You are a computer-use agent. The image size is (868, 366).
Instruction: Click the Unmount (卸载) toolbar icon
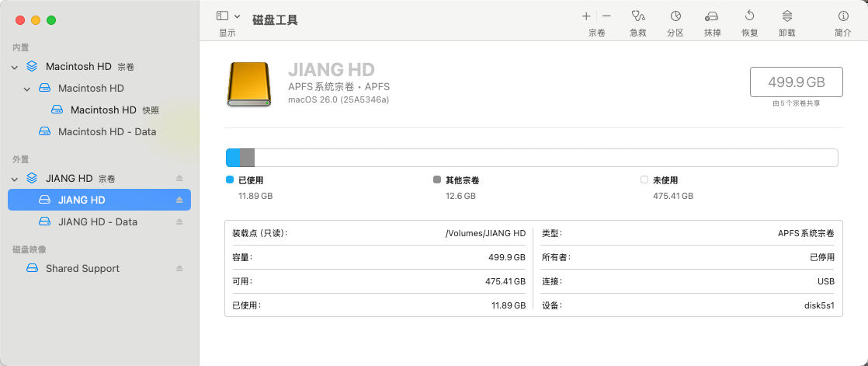coord(786,16)
